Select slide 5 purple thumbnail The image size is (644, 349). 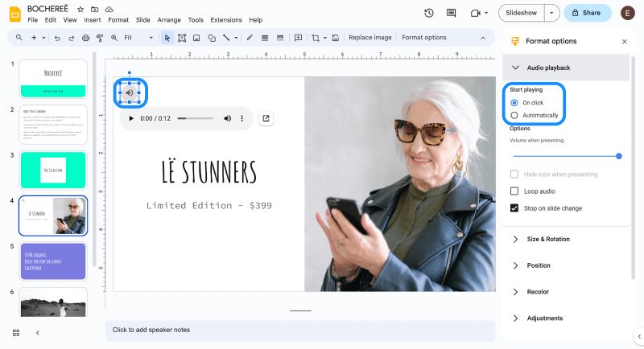[x=53, y=261]
